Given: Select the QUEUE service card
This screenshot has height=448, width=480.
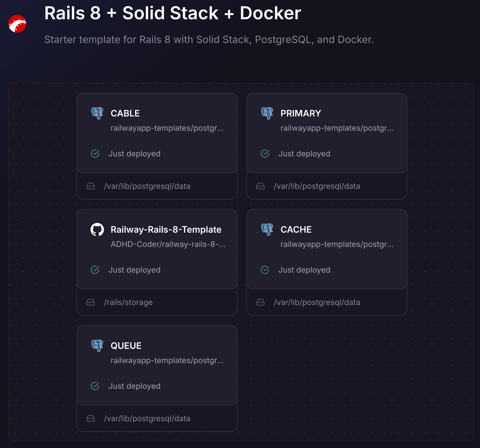Looking at the screenshot, I should [x=157, y=365].
